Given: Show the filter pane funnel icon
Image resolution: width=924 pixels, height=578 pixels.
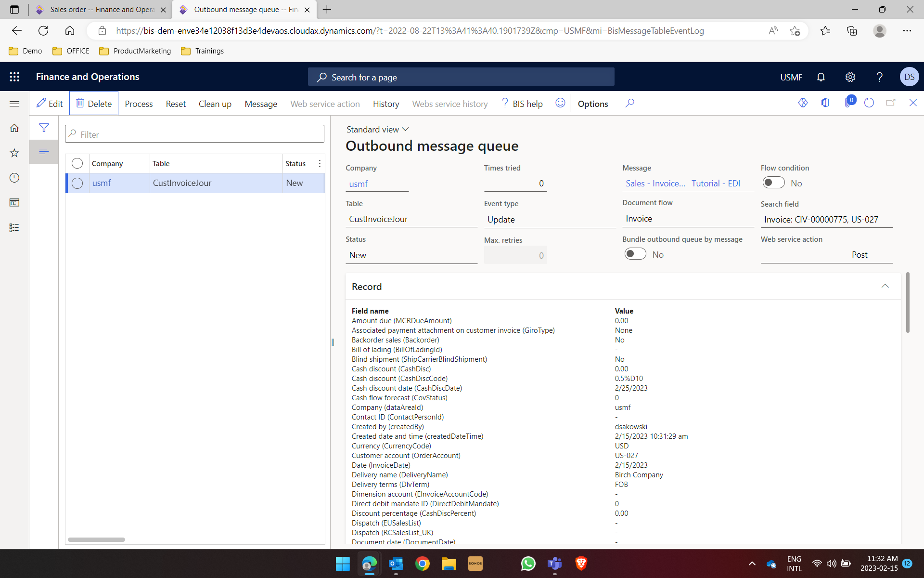Looking at the screenshot, I should [44, 128].
